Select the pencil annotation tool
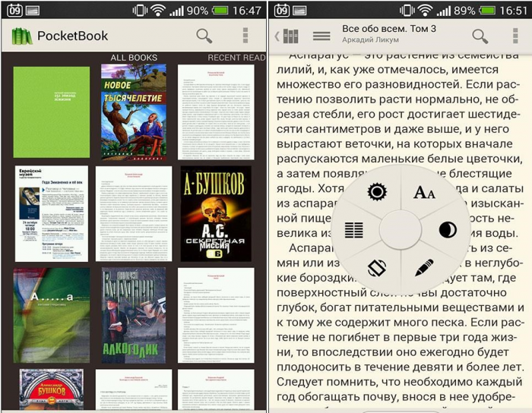 tap(424, 267)
